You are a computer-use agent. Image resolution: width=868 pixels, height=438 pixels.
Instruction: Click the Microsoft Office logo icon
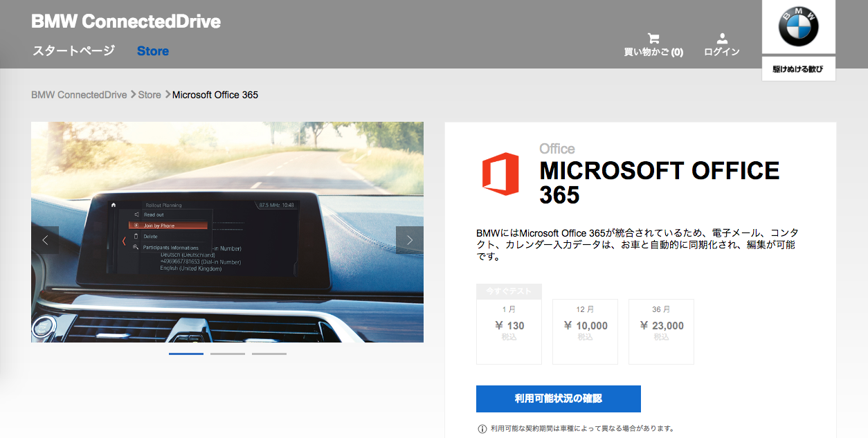[x=500, y=174]
